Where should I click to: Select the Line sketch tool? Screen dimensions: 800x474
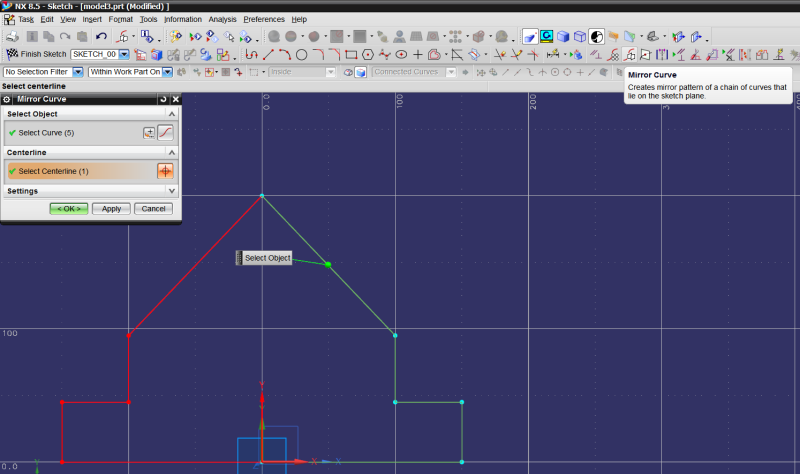point(268,55)
